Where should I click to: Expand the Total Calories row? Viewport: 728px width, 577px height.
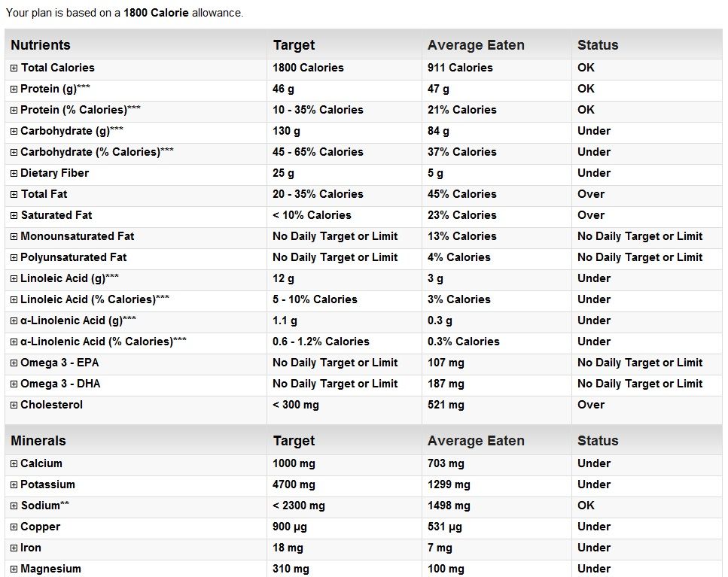[x=14, y=68]
